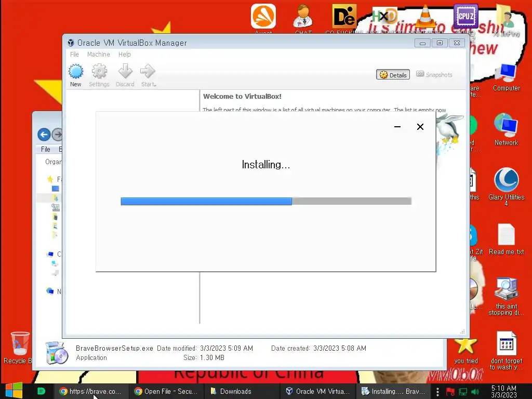The height and width of the screenshot is (399, 532).
Task: Click the network tray icon
Action: click(463, 392)
